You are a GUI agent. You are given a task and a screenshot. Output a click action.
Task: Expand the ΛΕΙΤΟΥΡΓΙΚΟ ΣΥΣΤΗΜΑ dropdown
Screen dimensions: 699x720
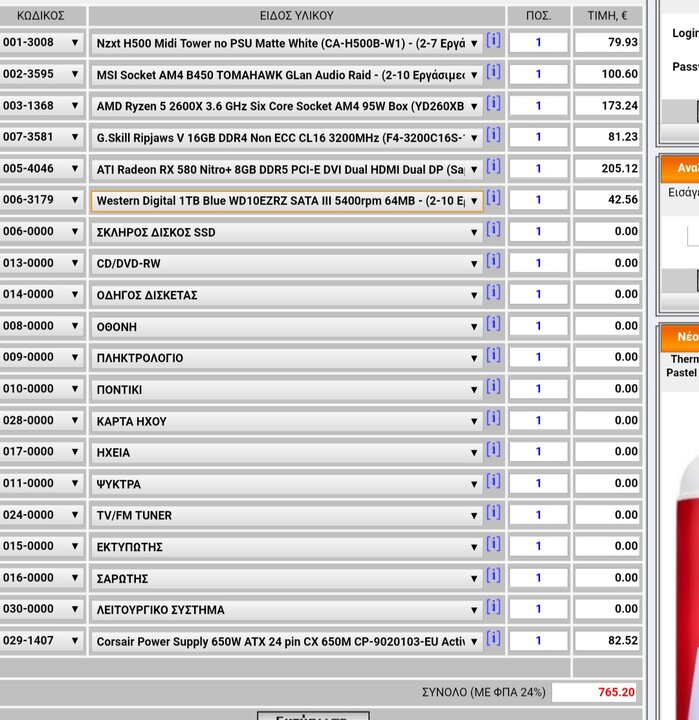(287, 610)
